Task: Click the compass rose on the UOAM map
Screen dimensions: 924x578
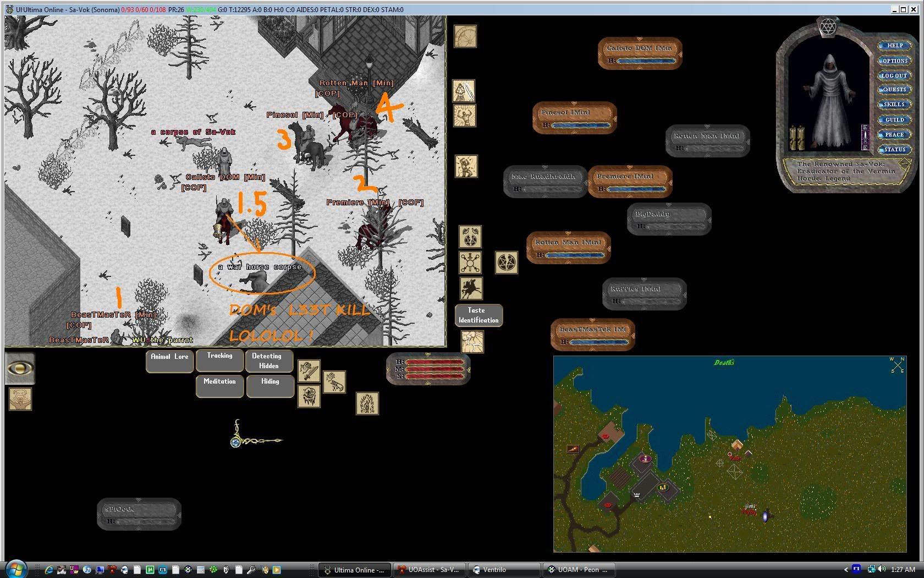Action: [x=897, y=365]
